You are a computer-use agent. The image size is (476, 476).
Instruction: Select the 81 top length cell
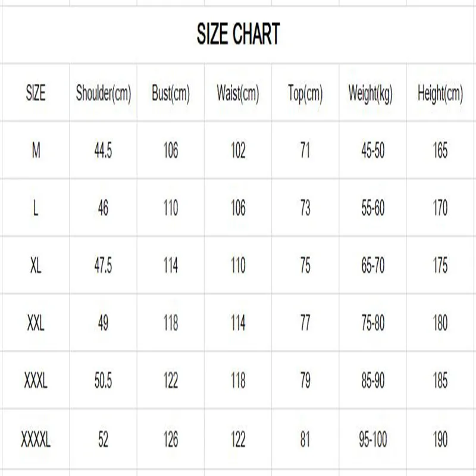click(x=305, y=439)
